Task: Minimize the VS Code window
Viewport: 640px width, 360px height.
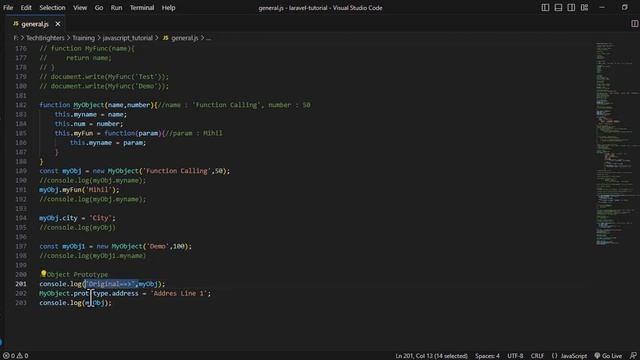Action: (602, 7)
